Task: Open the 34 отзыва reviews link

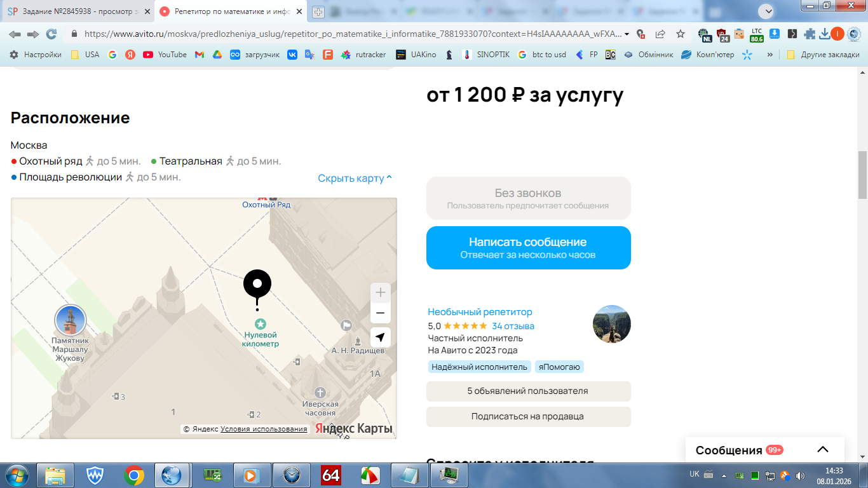Action: tap(513, 326)
